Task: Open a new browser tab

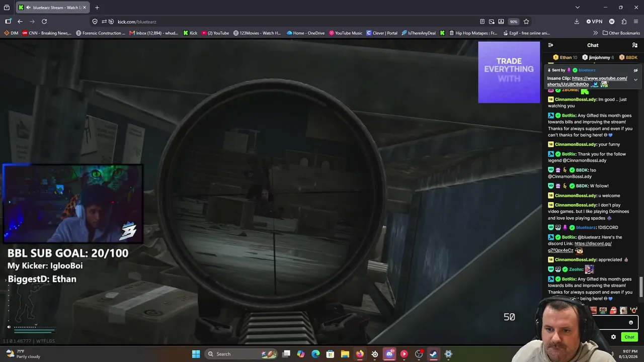Action: (97, 8)
